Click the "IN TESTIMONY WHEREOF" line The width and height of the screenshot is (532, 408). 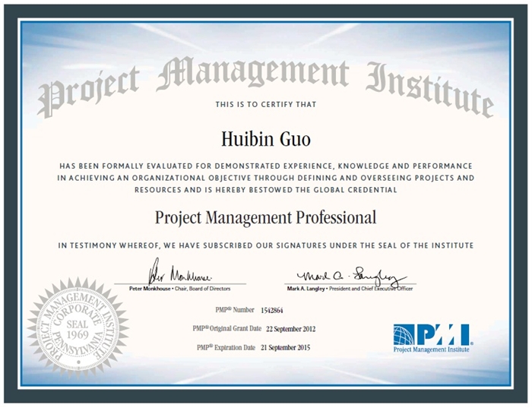265,245
